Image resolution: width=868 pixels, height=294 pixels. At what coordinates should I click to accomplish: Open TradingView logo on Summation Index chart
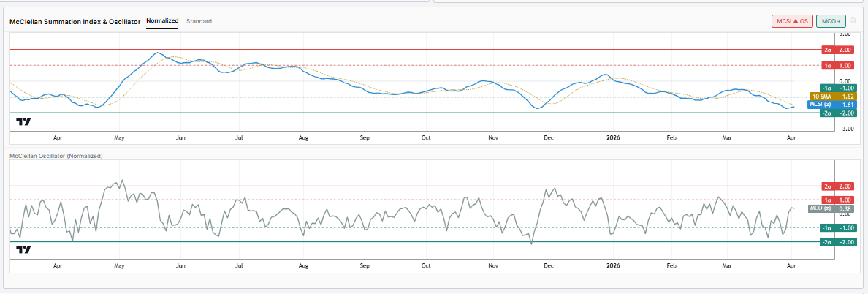24,122
